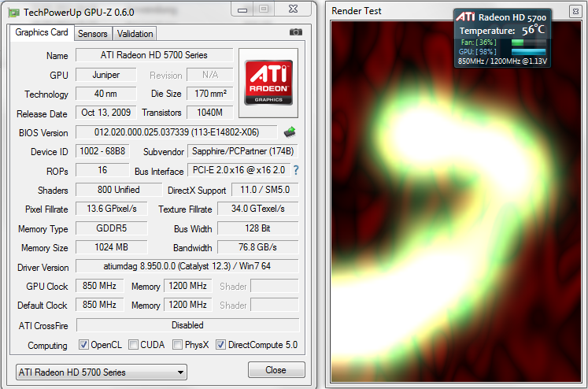Click the Render Test animation canvas
Viewport: 588px width, 389px height.
[x=456, y=202]
